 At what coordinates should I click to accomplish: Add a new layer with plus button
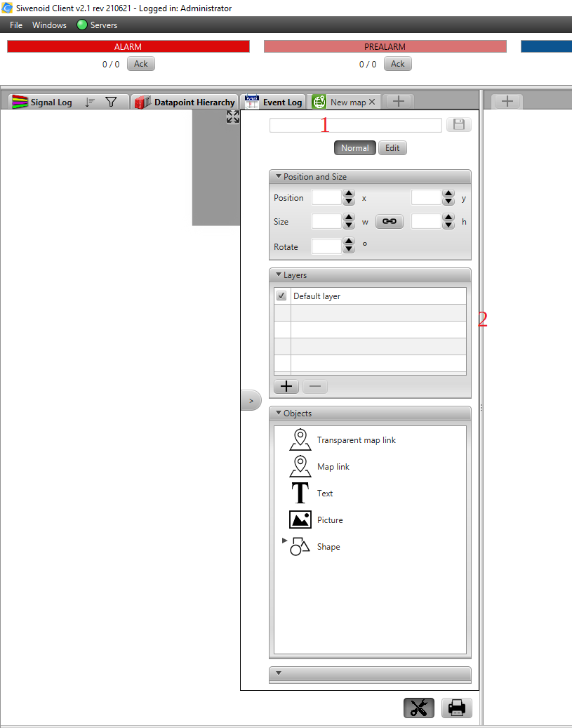coord(286,386)
